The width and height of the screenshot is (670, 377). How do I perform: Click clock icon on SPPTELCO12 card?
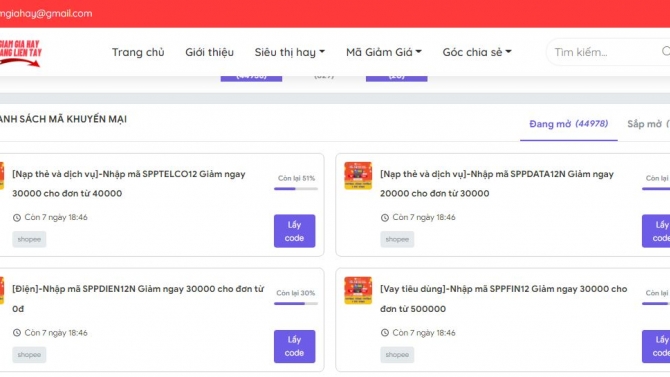(17, 218)
